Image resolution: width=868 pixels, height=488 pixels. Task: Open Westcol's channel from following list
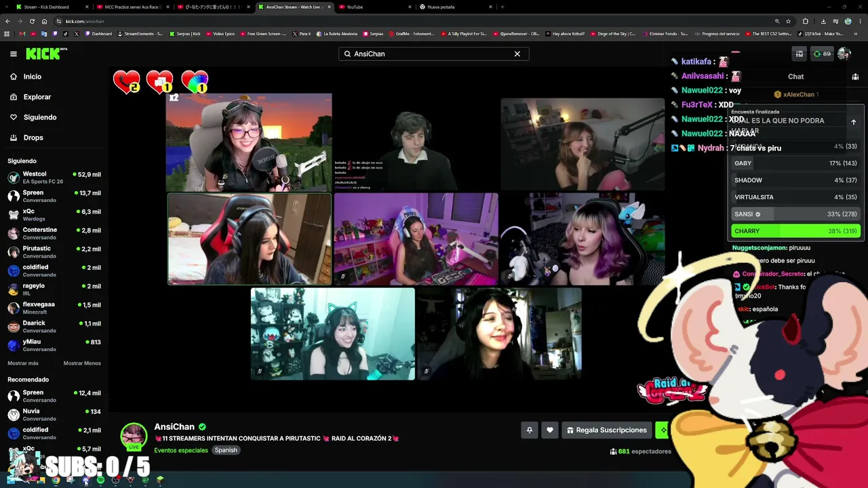tap(54, 178)
